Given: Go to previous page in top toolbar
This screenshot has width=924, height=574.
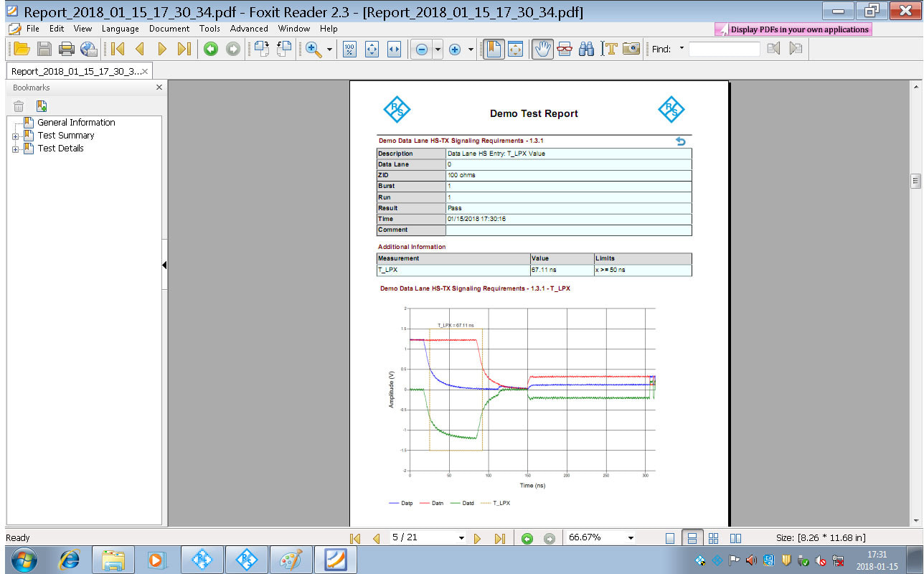Looking at the screenshot, I should click(x=140, y=49).
